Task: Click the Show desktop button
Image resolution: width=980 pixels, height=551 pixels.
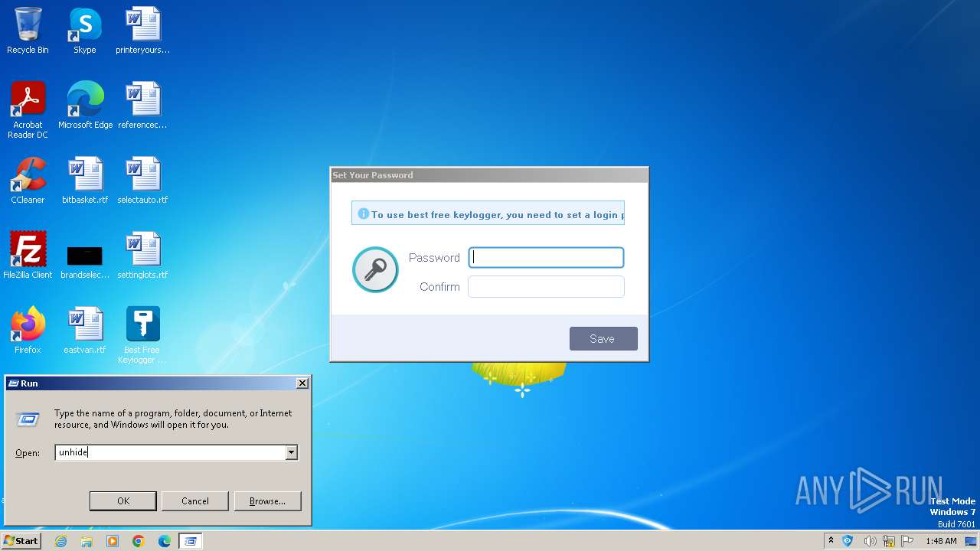Action: 971,541
